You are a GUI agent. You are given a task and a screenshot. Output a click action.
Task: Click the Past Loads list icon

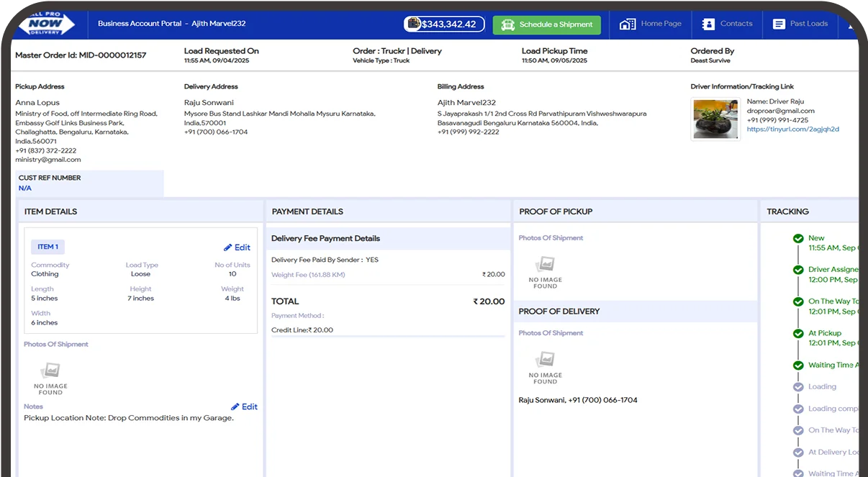tap(779, 24)
